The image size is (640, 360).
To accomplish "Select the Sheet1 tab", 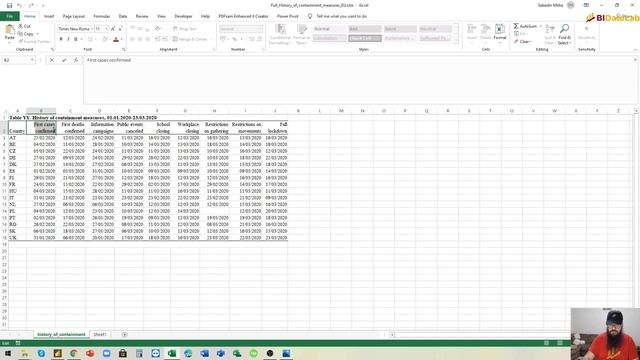I will (x=100, y=334).
